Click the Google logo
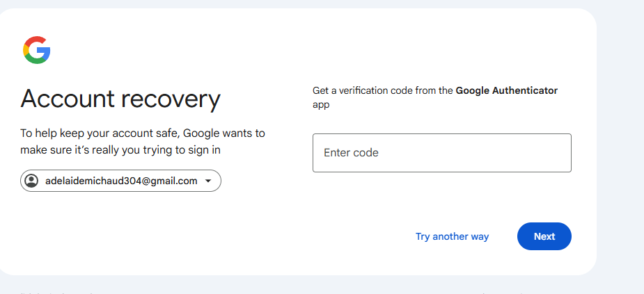The height and width of the screenshot is (294, 644). point(37,50)
